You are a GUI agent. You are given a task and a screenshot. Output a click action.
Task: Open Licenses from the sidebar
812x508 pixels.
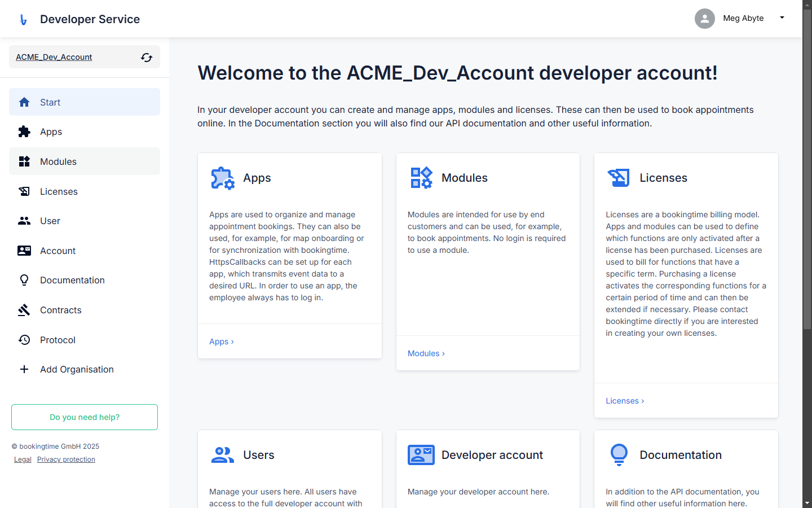[85, 191]
